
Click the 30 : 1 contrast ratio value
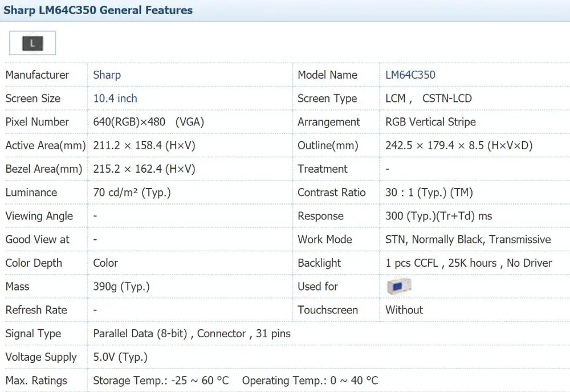429,193
